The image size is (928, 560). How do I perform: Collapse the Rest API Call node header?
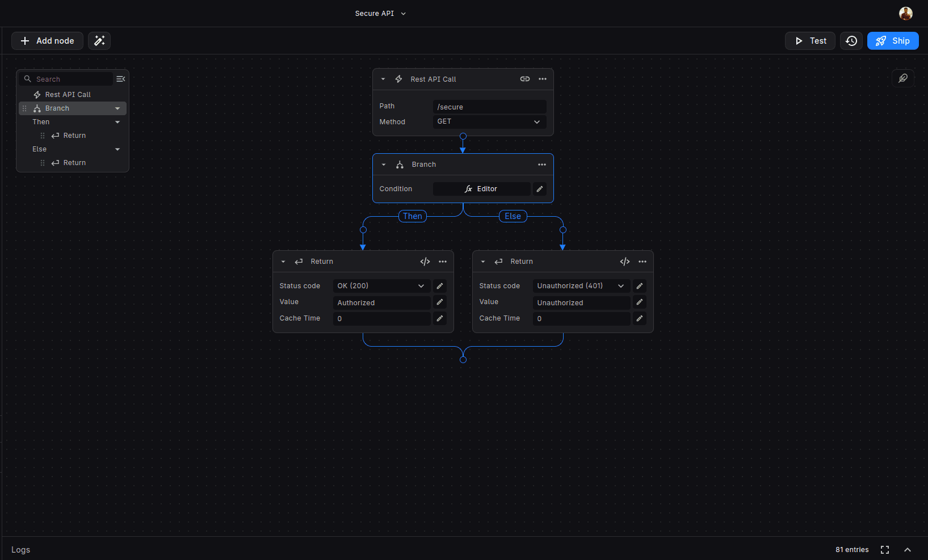point(383,79)
